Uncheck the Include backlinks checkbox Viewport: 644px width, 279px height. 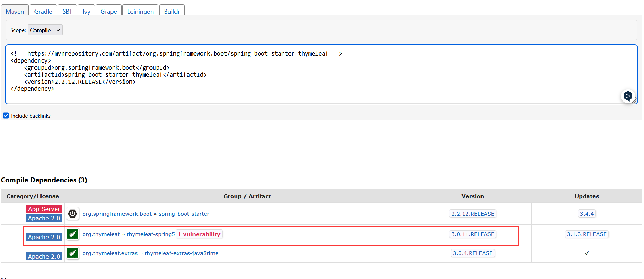pyautogui.click(x=6, y=116)
